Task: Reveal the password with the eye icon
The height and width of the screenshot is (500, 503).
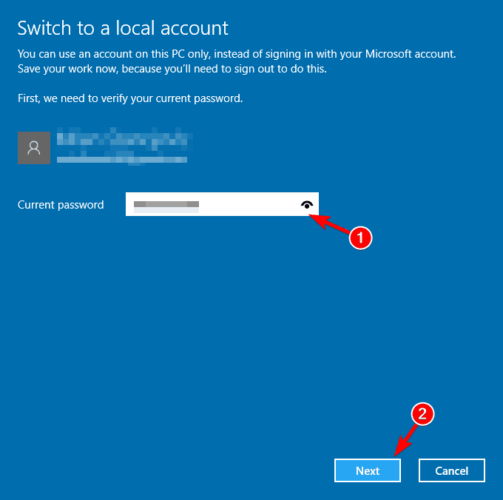Action: tap(307, 205)
